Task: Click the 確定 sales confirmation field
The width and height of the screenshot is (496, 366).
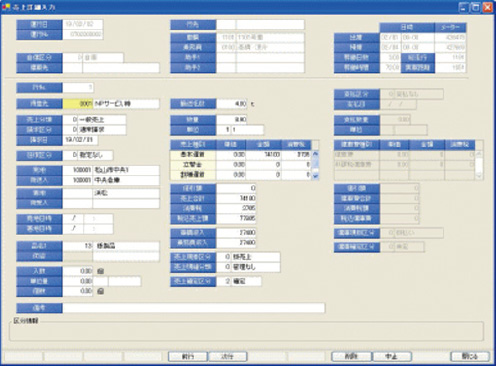Action: pos(246,282)
